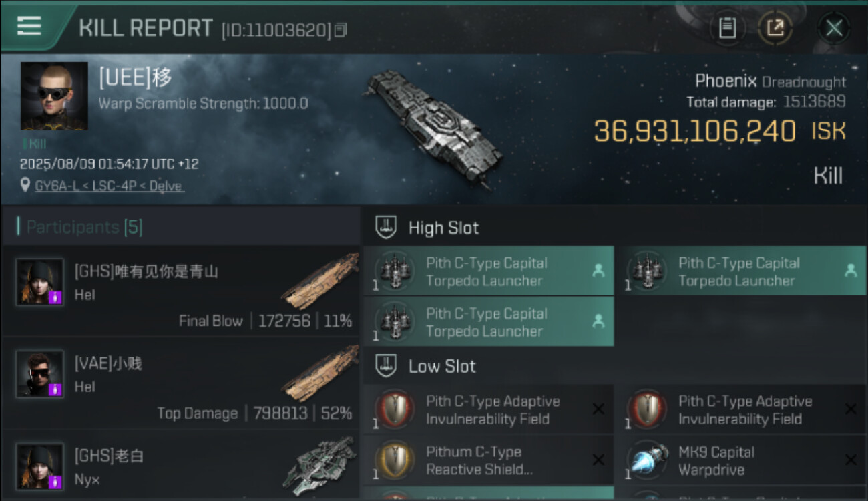
Task: Click the MK9 Capital Warpdrive module icon
Action: pos(647,460)
